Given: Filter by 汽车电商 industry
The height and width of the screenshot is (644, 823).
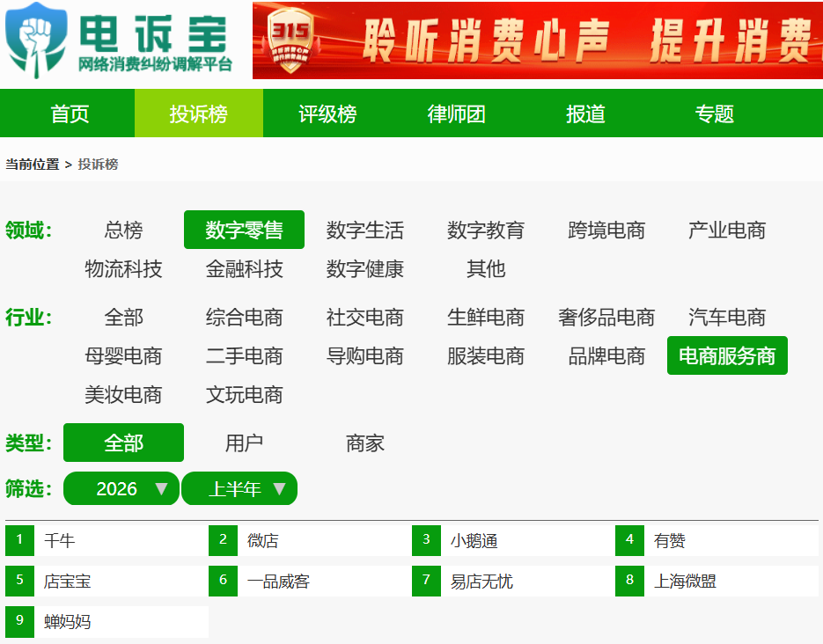Looking at the screenshot, I should click(727, 317).
